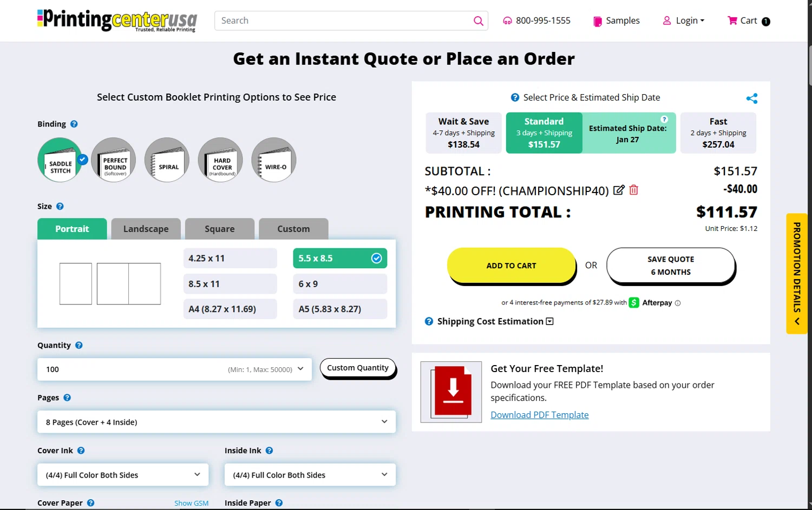This screenshot has height=510, width=812.
Task: Click the share quote icon
Action: point(752,98)
